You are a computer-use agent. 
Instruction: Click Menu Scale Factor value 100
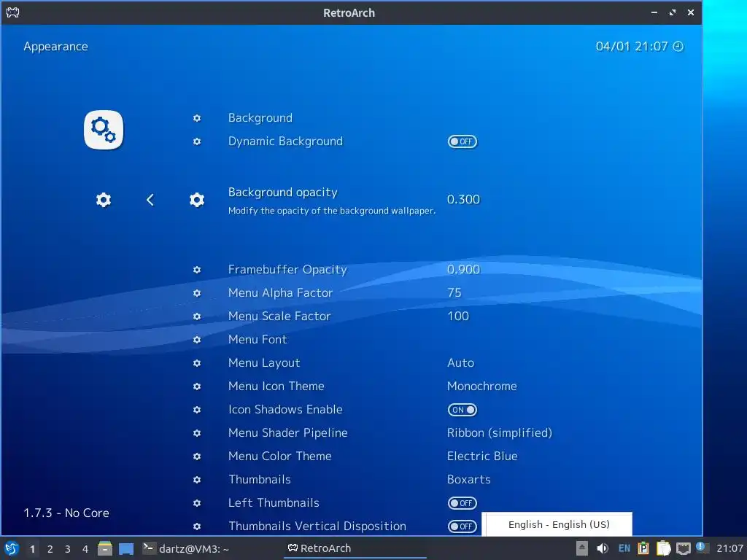pyautogui.click(x=458, y=316)
